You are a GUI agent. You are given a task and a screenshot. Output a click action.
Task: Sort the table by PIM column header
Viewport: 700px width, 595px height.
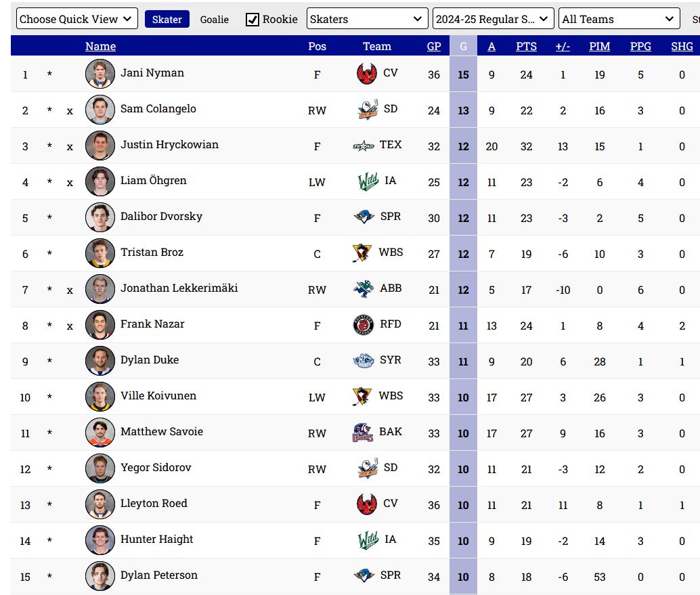(599, 46)
